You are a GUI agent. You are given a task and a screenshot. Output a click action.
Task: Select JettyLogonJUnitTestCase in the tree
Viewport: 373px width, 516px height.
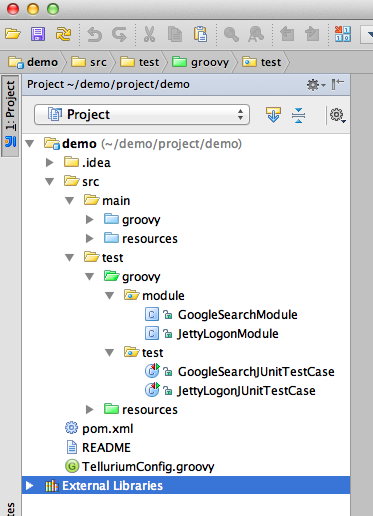point(246,391)
